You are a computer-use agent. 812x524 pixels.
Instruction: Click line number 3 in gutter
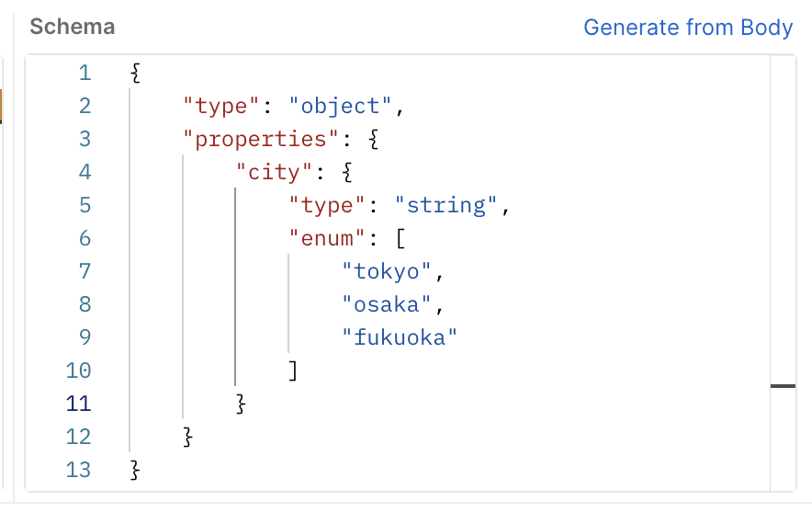(85, 140)
